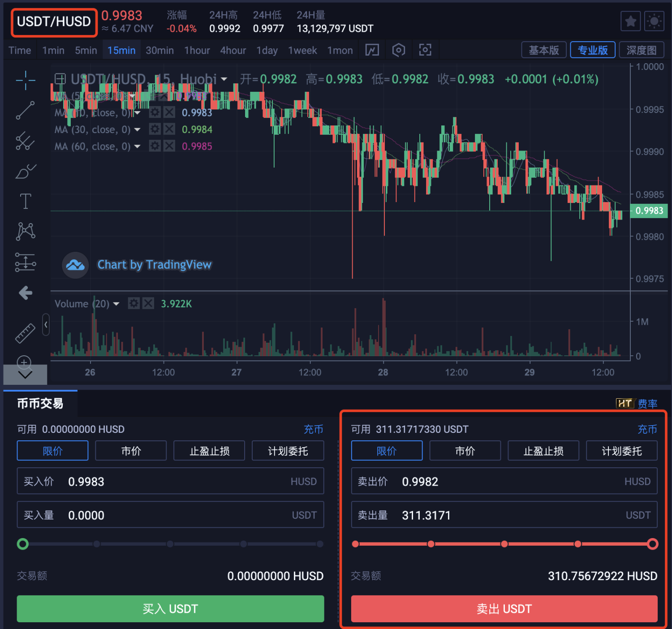The height and width of the screenshot is (629, 672).
Task: Expand the MA (30, close, 0) dropdown arrow
Action: (138, 130)
